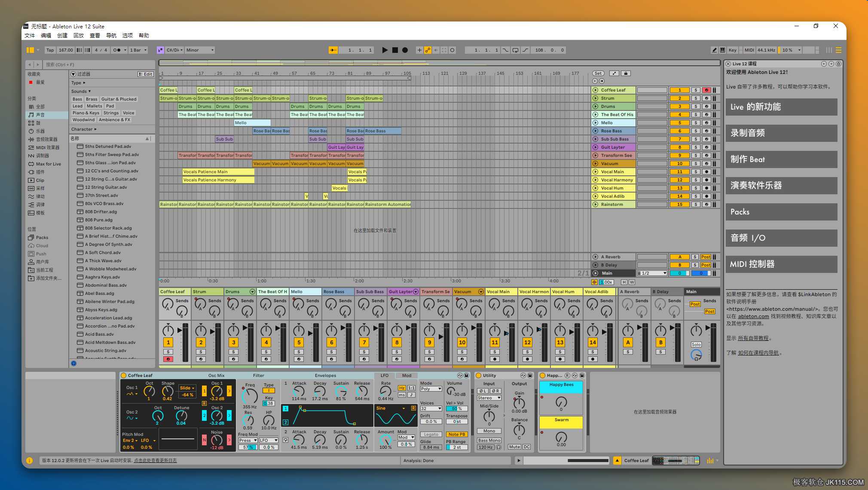Toggle the browser show/hide icon

30,50
